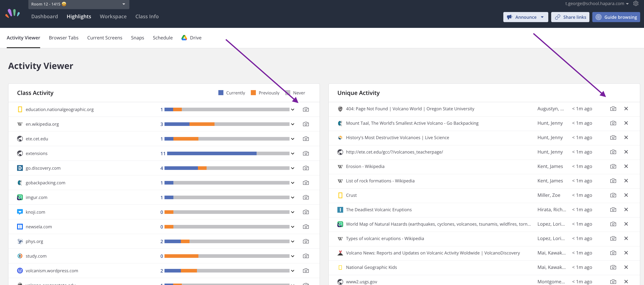Viewport: 644px width, 285px height.
Task: Open the Announce dropdown menu
Action: pyautogui.click(x=542, y=17)
